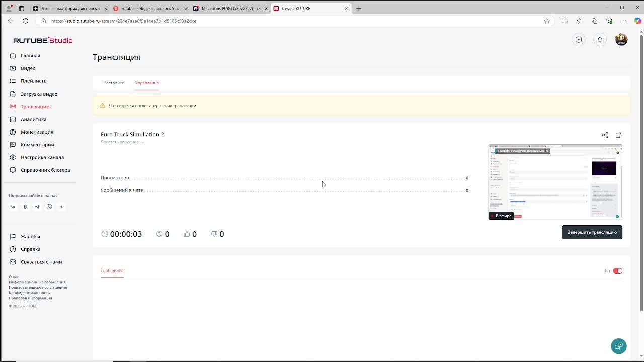Click the stream timer 00:00:03
This screenshot has height=362, width=644.
122,234
